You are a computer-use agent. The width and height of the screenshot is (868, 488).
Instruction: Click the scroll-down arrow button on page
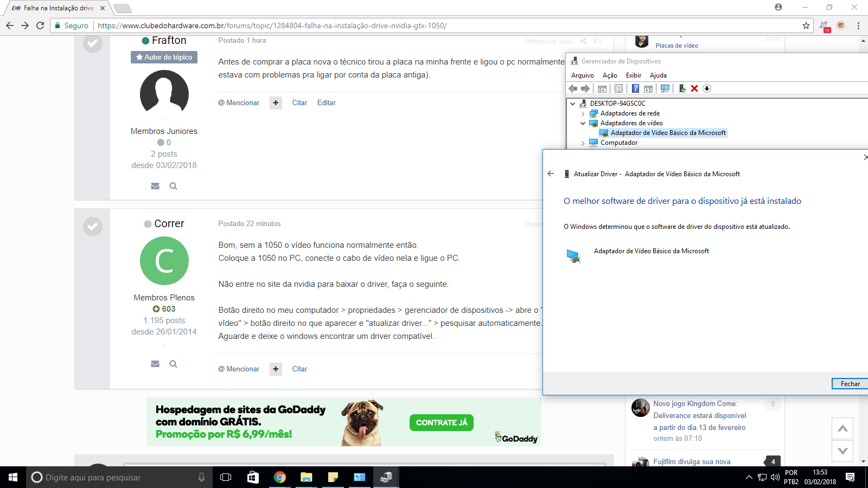click(x=843, y=451)
